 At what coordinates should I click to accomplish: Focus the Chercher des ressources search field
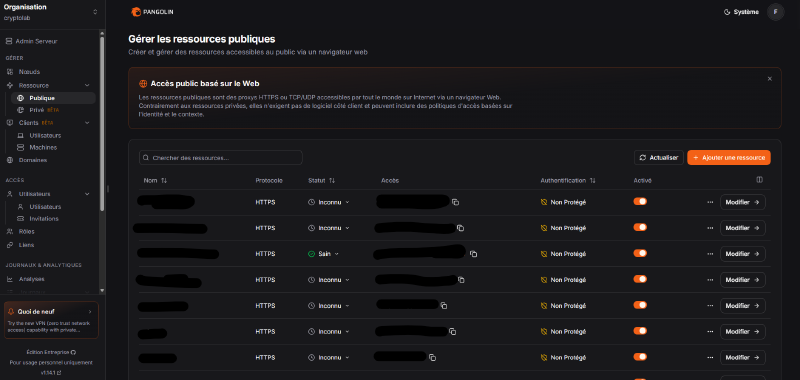click(x=220, y=158)
